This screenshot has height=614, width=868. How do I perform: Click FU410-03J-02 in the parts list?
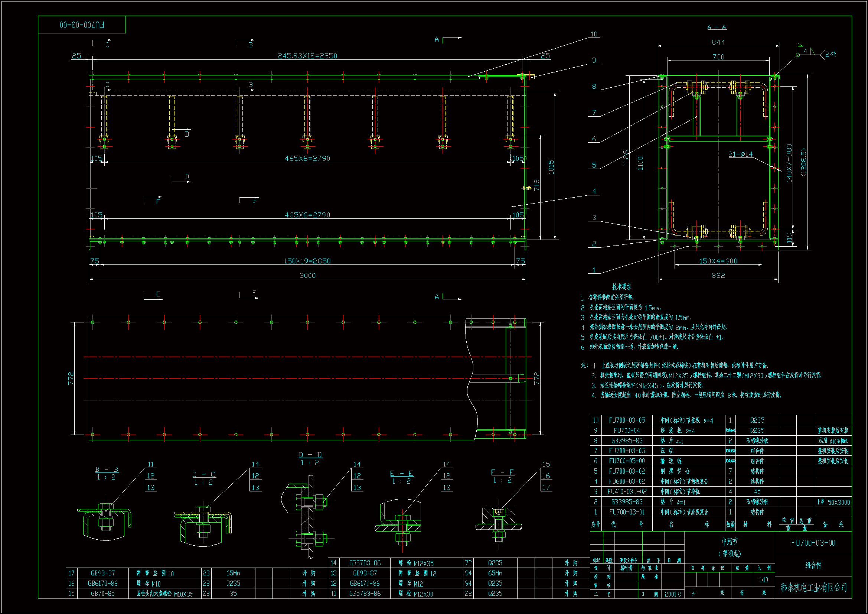click(x=627, y=491)
